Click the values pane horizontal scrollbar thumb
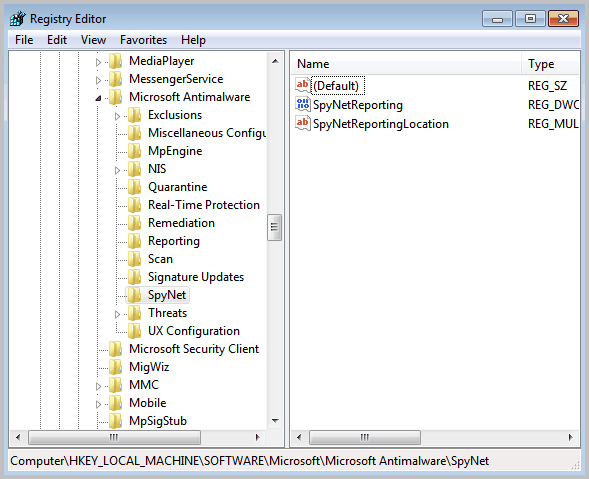Screen dimensions: 589x479 pyautogui.click(x=364, y=437)
